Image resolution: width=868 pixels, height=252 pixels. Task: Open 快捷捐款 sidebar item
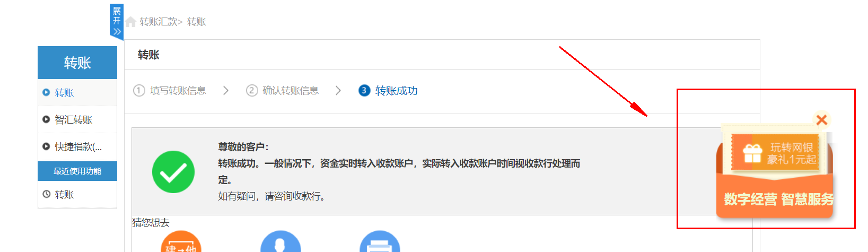77,147
